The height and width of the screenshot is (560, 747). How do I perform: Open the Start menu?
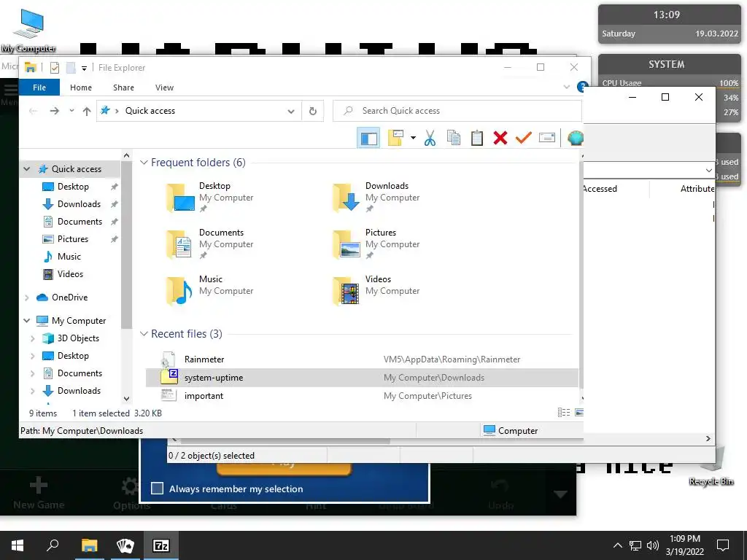(18, 545)
